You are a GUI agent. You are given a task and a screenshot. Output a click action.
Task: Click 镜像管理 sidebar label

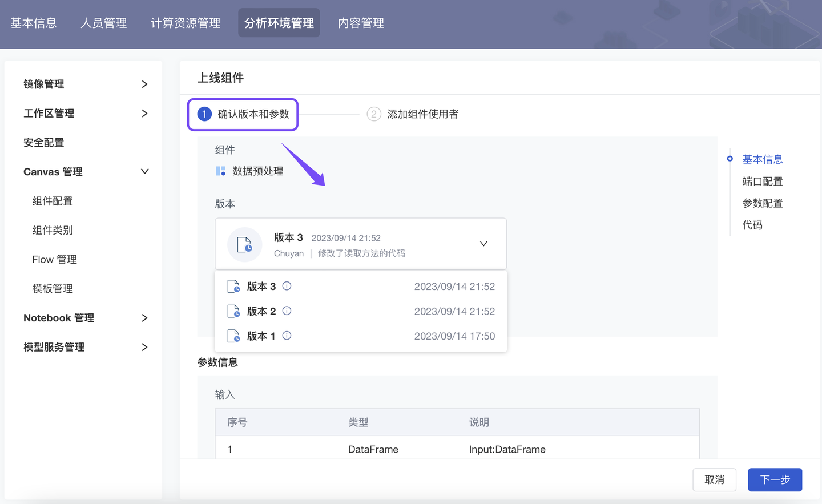(44, 84)
